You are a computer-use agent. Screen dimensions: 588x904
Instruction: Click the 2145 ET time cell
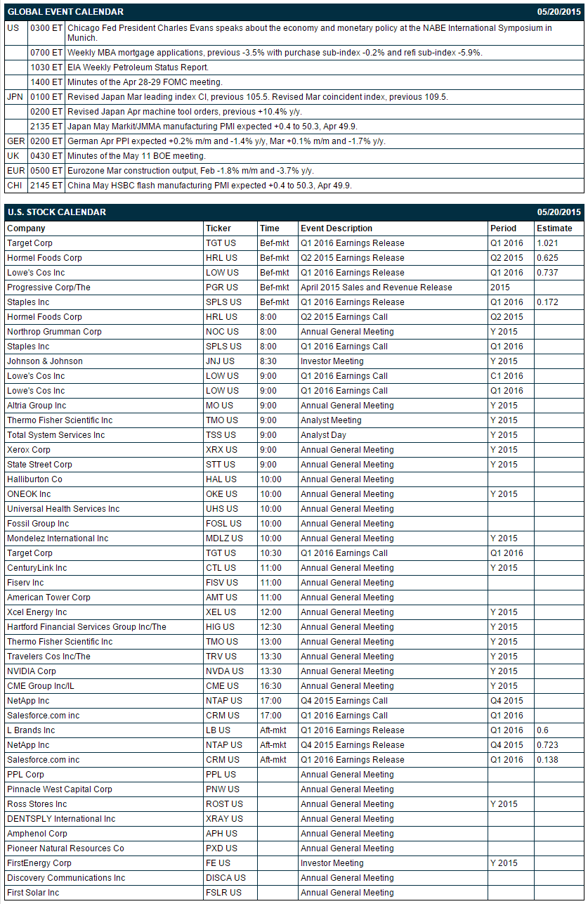point(46,186)
